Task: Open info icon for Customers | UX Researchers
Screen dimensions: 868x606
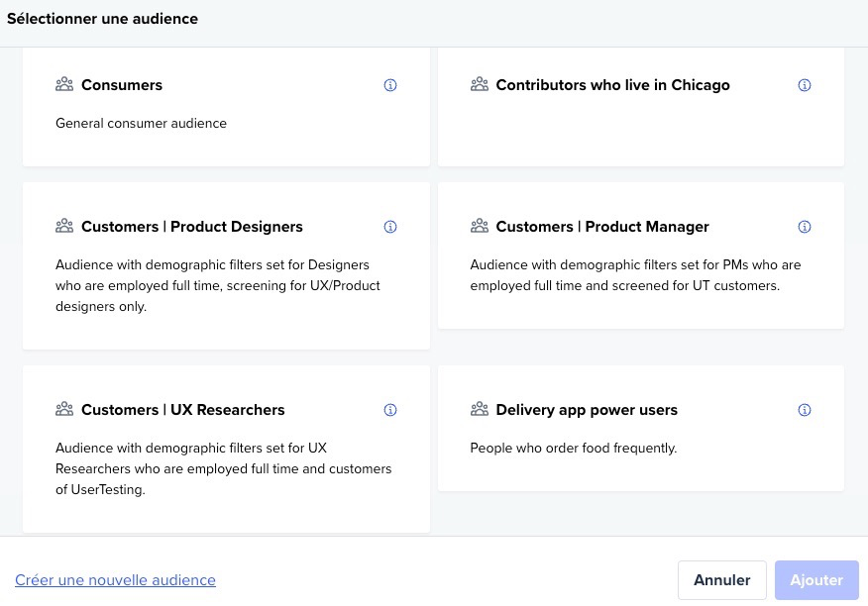Action: coord(390,410)
